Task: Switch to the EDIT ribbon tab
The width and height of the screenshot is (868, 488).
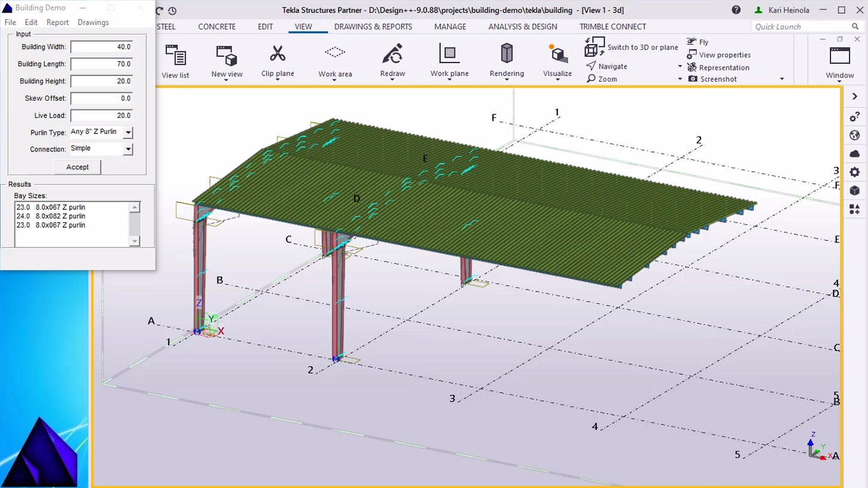Action: (x=265, y=26)
